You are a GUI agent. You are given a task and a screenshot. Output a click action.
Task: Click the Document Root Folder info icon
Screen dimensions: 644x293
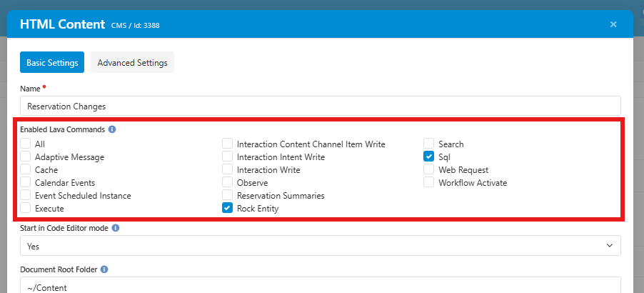point(104,269)
